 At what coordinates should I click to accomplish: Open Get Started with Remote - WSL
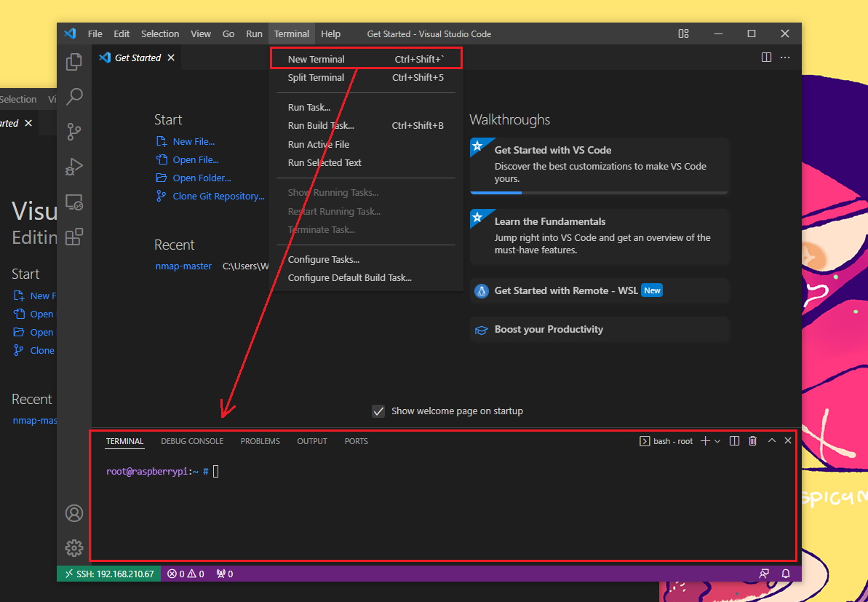pyautogui.click(x=599, y=290)
